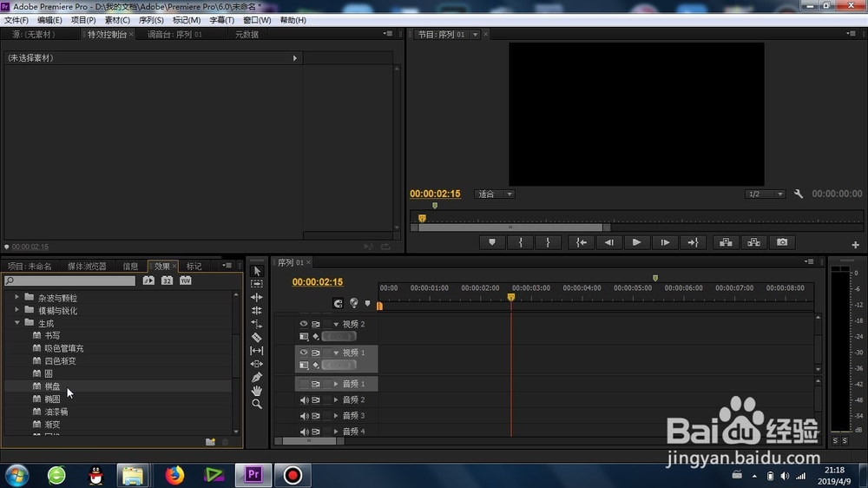Open the 文件(F) menu
Viewport: 868px width, 488px height.
(x=16, y=20)
